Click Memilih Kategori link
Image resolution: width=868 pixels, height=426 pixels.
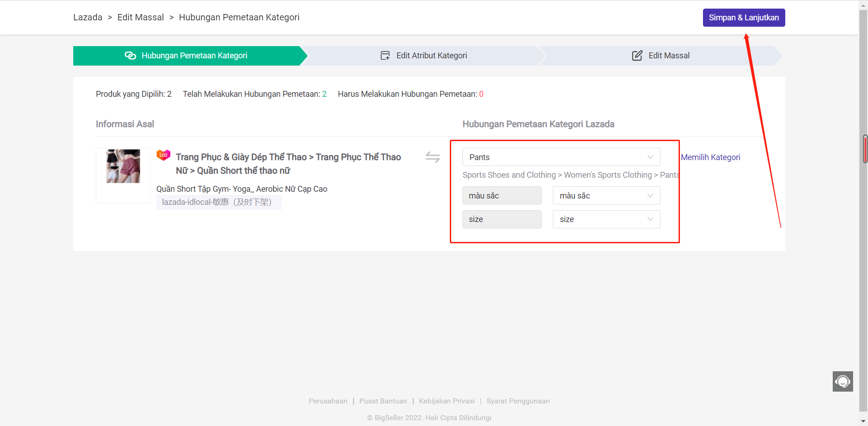tap(711, 157)
